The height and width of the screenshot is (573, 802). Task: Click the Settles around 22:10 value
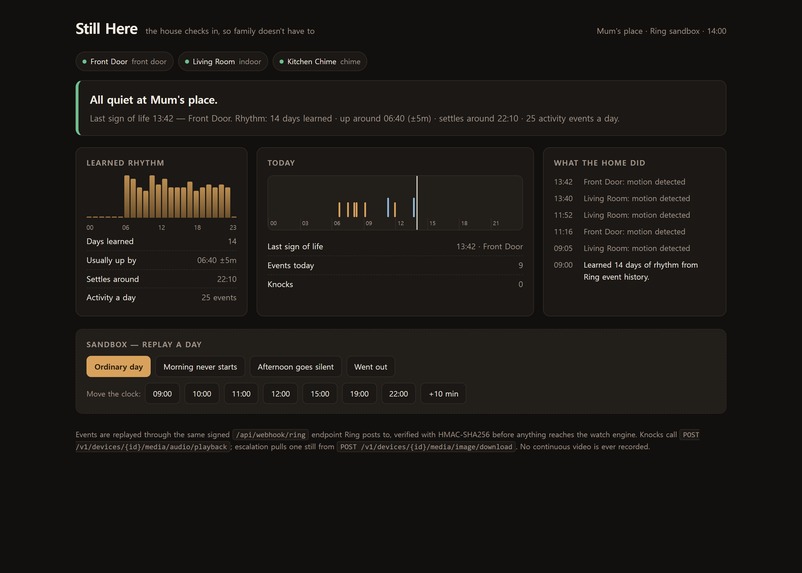(227, 279)
